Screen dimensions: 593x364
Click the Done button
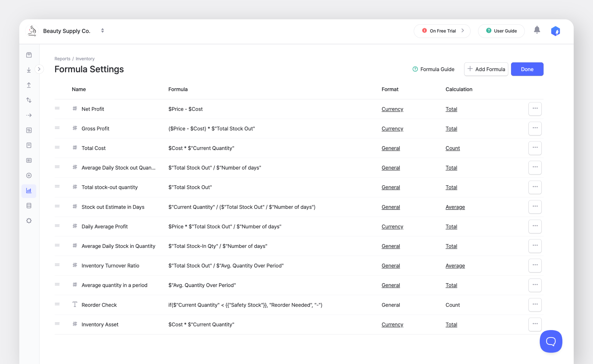coord(527,69)
